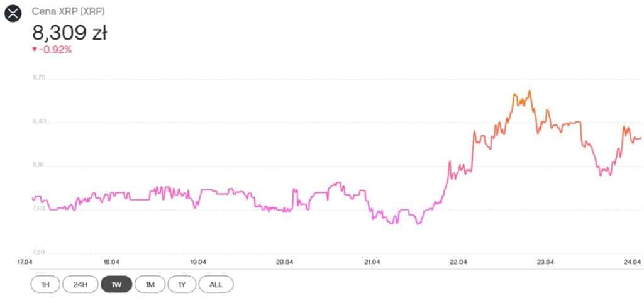
Task: Click the "Cena XRP (XRP)" title
Action: click(67, 11)
